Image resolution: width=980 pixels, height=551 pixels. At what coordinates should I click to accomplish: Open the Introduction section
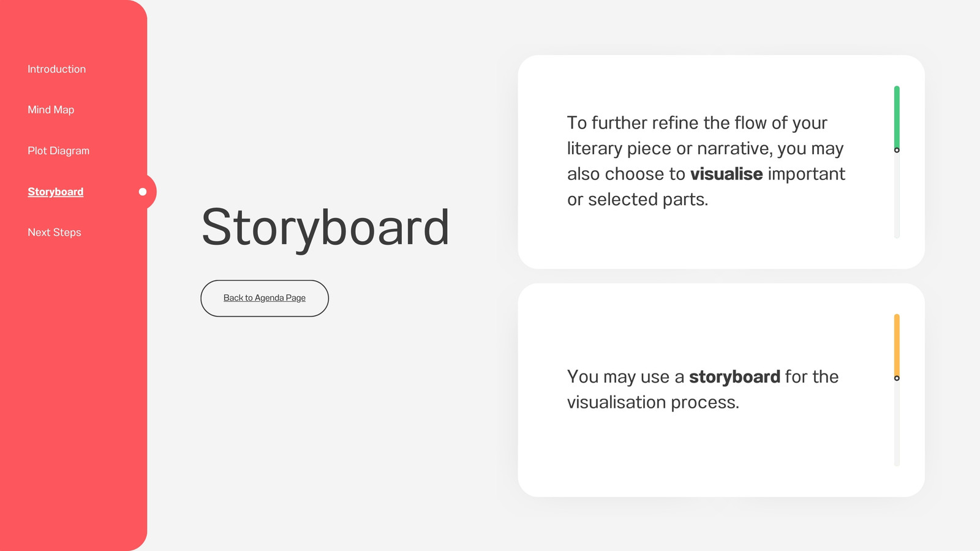pos(56,69)
